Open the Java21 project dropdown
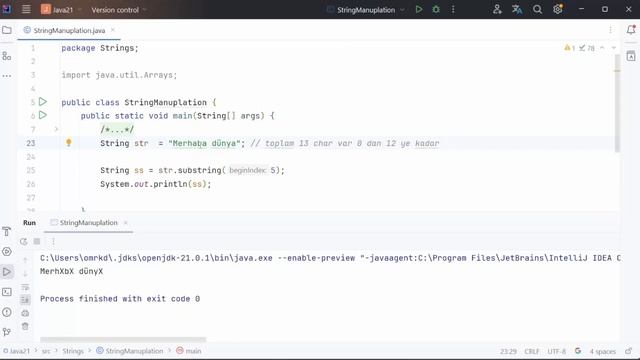 pos(61,9)
